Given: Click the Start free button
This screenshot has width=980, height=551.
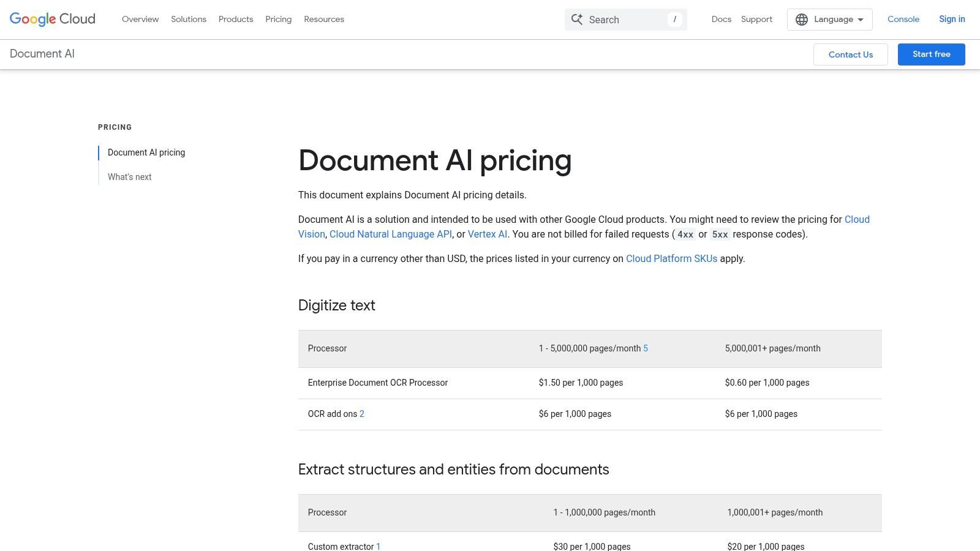Looking at the screenshot, I should (931, 54).
